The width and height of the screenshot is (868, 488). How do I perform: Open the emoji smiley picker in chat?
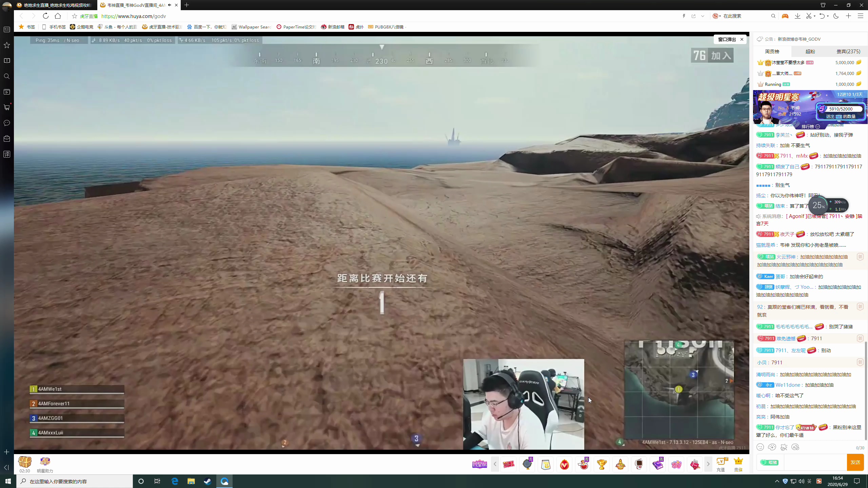click(x=760, y=447)
